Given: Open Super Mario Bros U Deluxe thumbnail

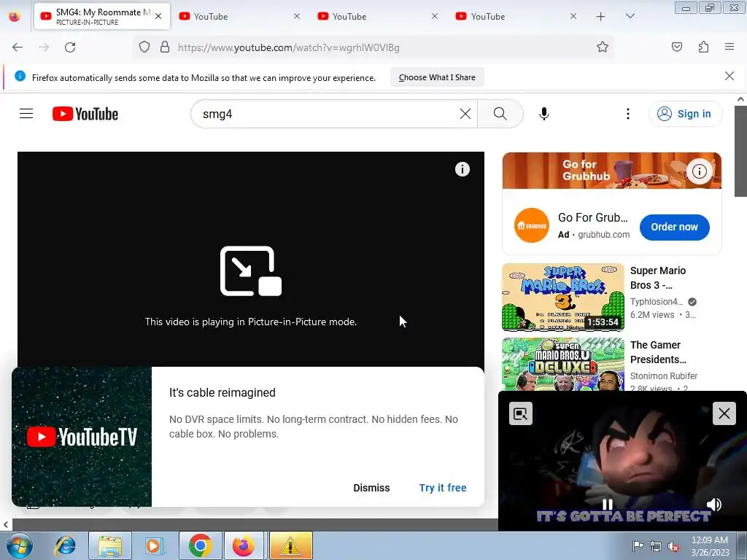Looking at the screenshot, I should (563, 365).
